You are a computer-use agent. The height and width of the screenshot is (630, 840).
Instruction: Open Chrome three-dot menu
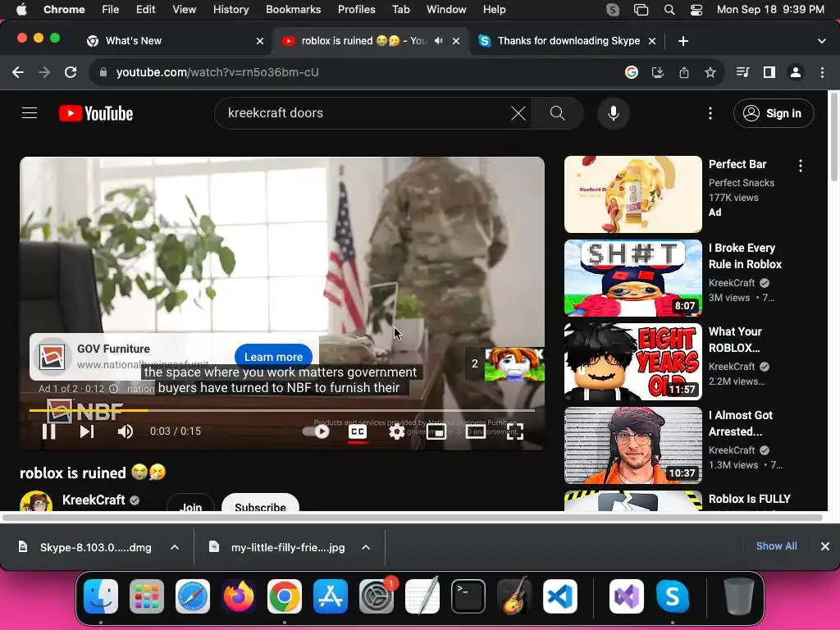(x=822, y=72)
